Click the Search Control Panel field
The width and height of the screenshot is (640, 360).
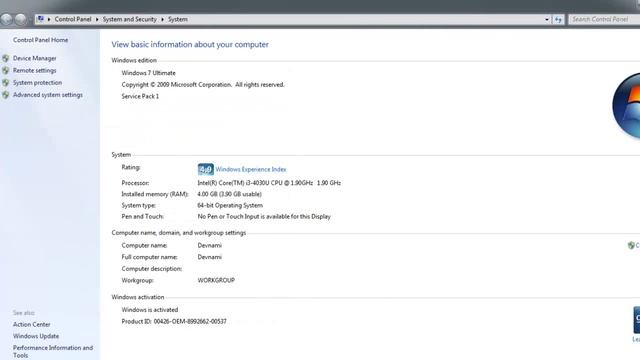tap(604, 19)
